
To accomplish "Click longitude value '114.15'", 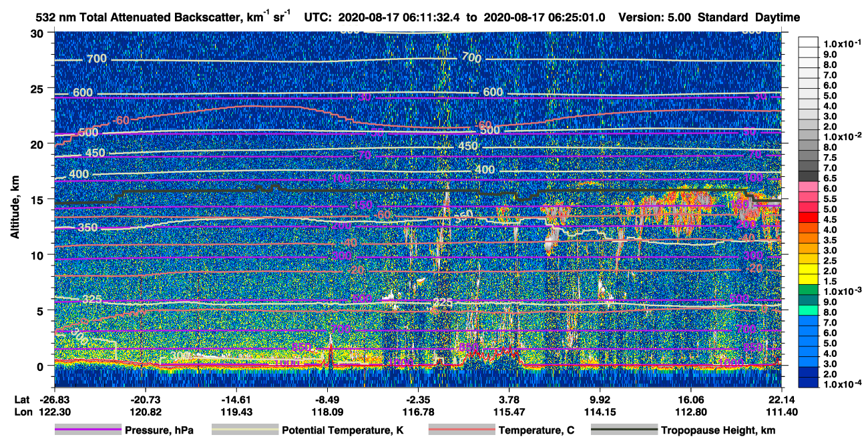I will click(x=600, y=412).
